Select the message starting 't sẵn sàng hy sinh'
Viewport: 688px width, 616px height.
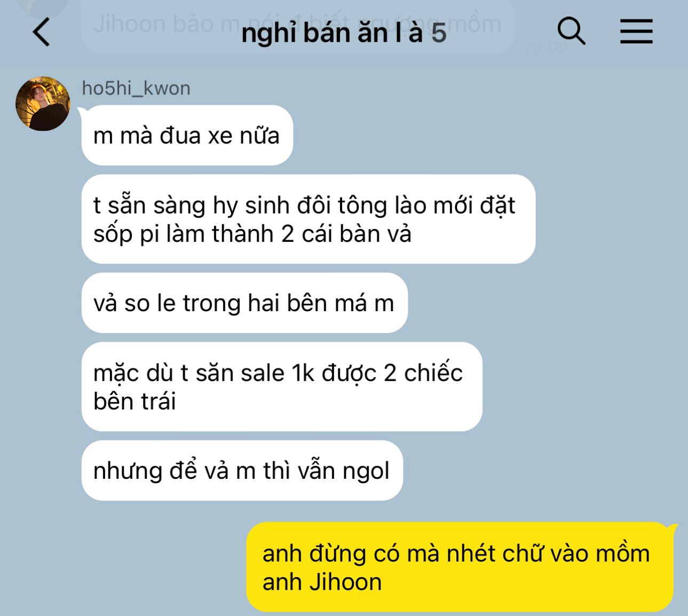click(x=308, y=219)
